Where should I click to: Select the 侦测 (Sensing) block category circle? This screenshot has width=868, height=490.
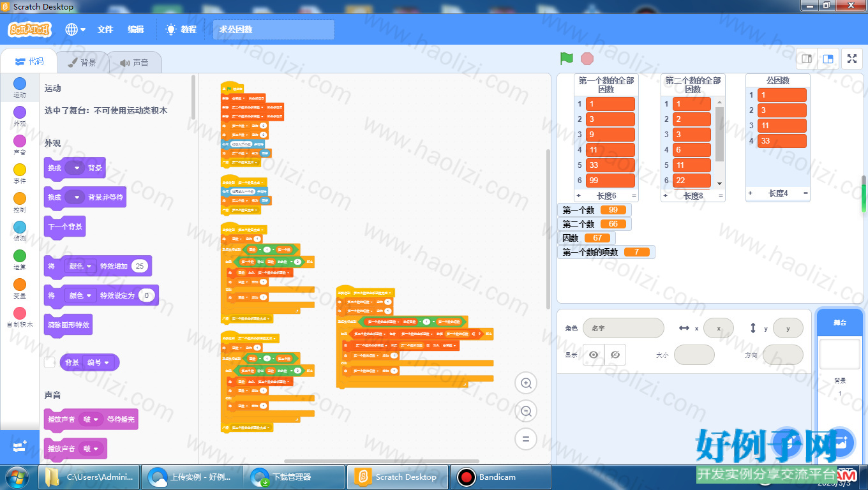tap(20, 227)
